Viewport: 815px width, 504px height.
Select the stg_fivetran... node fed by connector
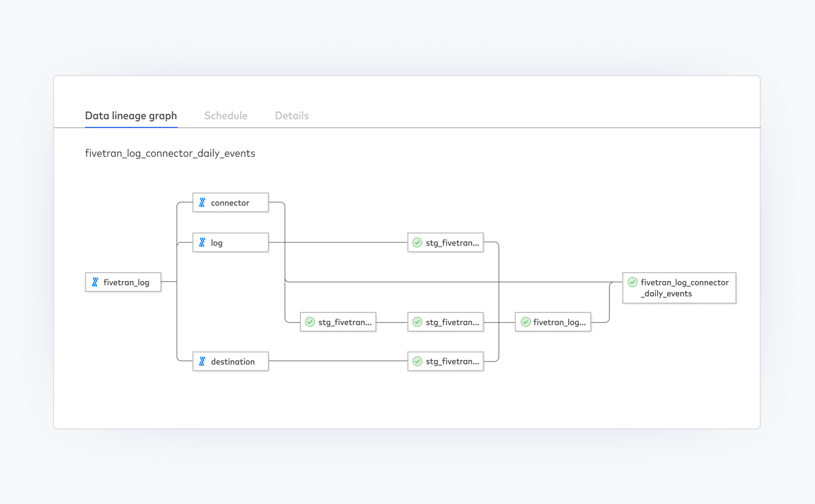pyautogui.click(x=338, y=322)
